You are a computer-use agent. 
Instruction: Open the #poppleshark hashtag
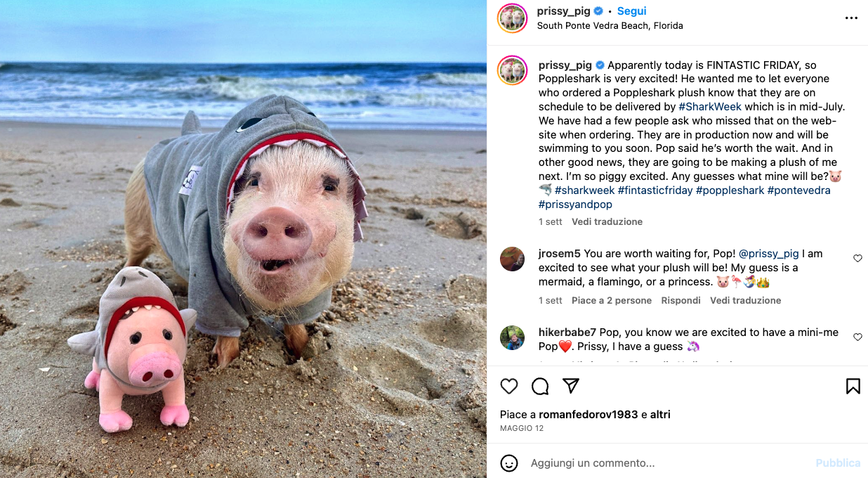pos(730,190)
